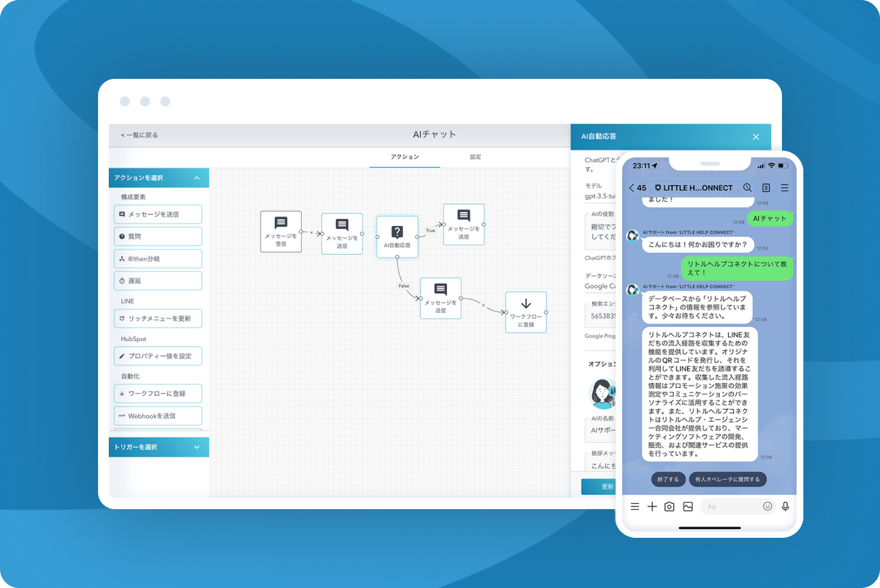
Task: Click 有人オペレータに質問する quick reply
Action: coord(728,479)
